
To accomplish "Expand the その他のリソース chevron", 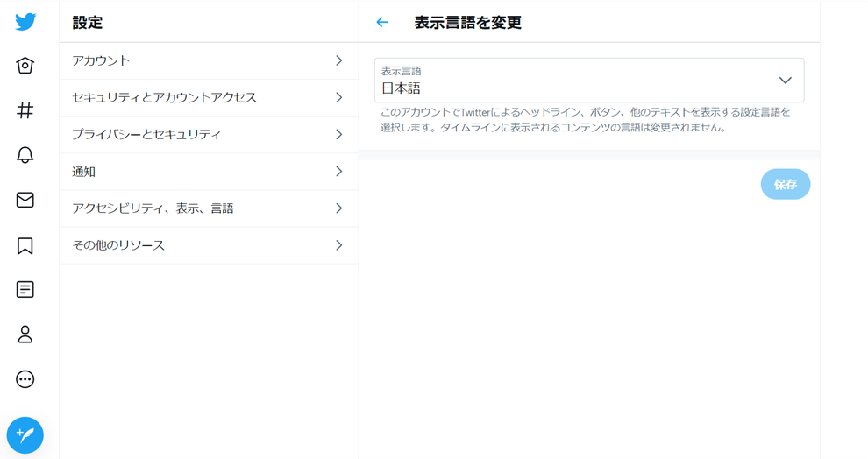I will pyautogui.click(x=338, y=245).
